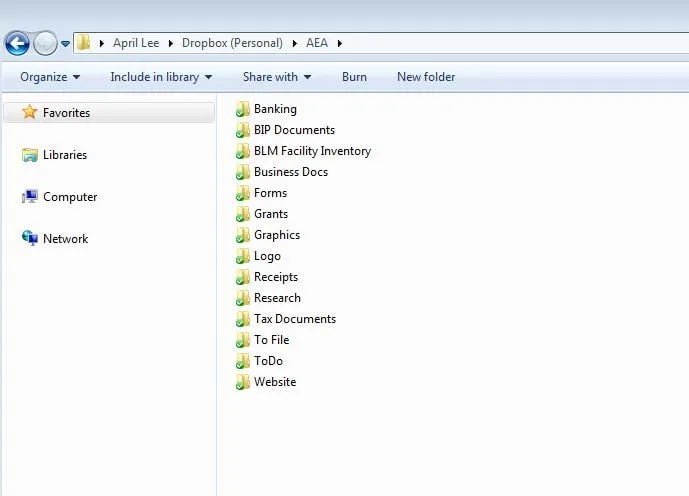Select Libraries in navigation pane
This screenshot has width=689, height=496.
pyautogui.click(x=65, y=155)
